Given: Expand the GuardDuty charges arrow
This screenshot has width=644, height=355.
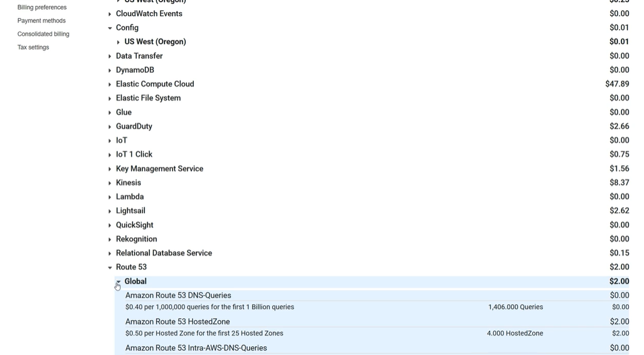Looking at the screenshot, I should (110, 126).
